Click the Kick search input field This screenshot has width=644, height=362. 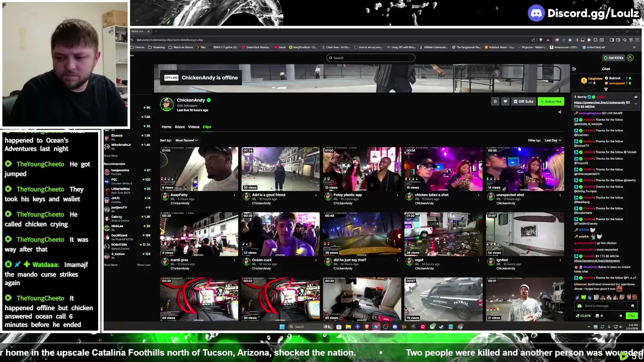[371, 58]
